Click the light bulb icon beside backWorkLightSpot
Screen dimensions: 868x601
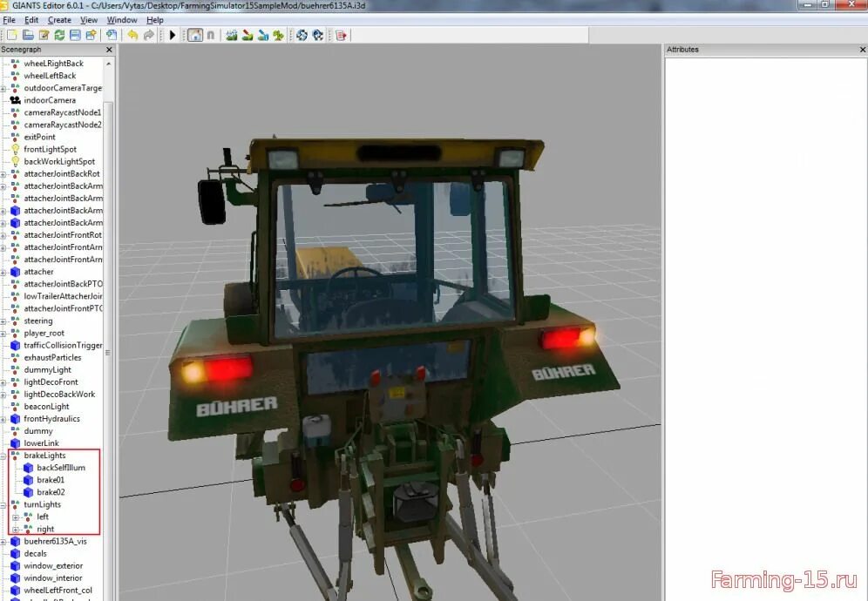pos(15,162)
